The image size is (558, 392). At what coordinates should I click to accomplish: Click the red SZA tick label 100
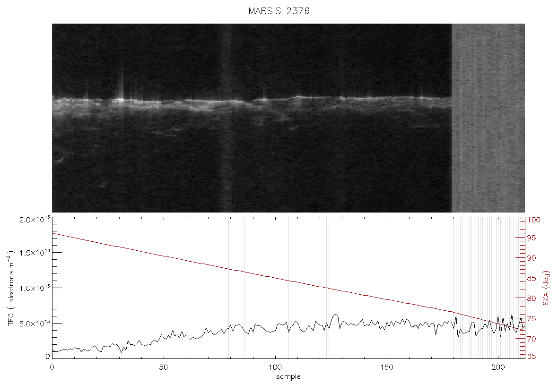tap(534, 220)
